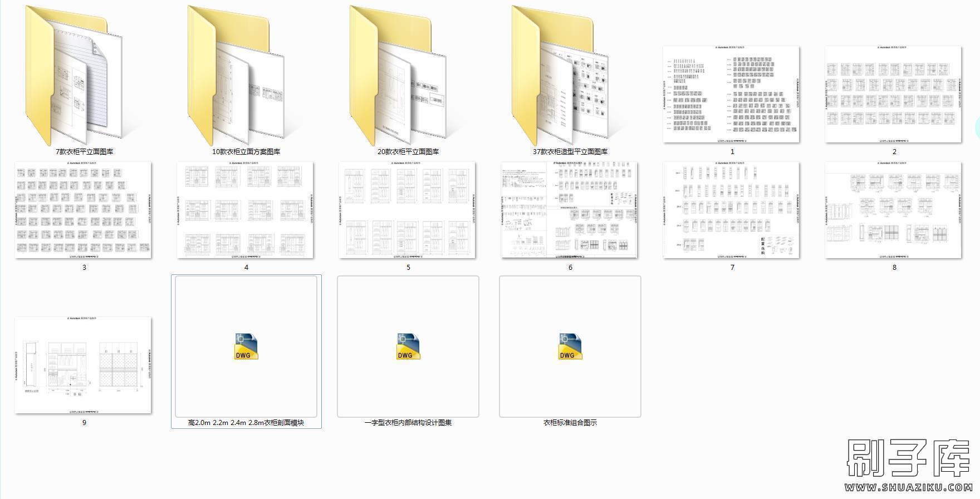The width and height of the screenshot is (980, 499).
Task: Select the 衣柜标准组合图示 DWG file icon
Action: pos(570,347)
